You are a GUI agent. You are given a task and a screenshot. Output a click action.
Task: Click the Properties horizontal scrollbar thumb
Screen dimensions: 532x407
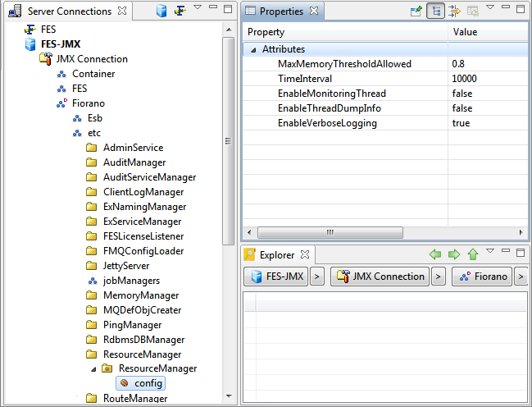[x=330, y=233]
